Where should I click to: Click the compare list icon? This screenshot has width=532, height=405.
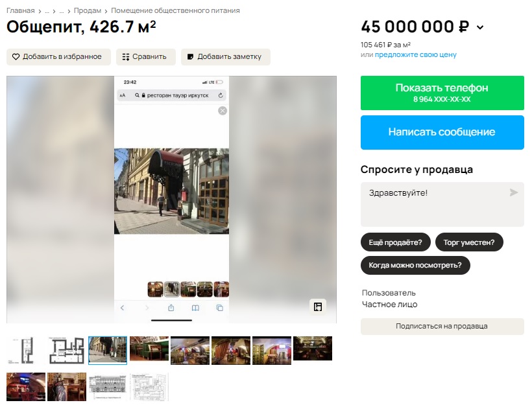(126, 57)
